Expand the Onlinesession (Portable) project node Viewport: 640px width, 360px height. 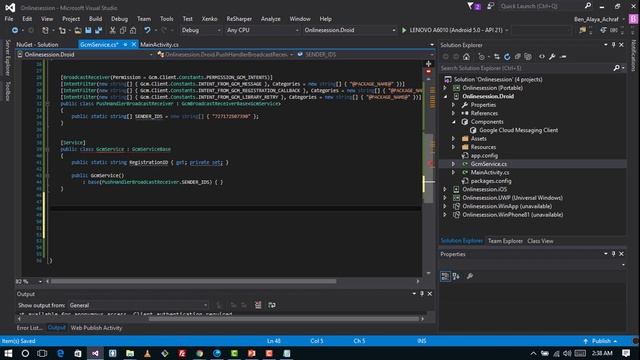tap(445, 88)
